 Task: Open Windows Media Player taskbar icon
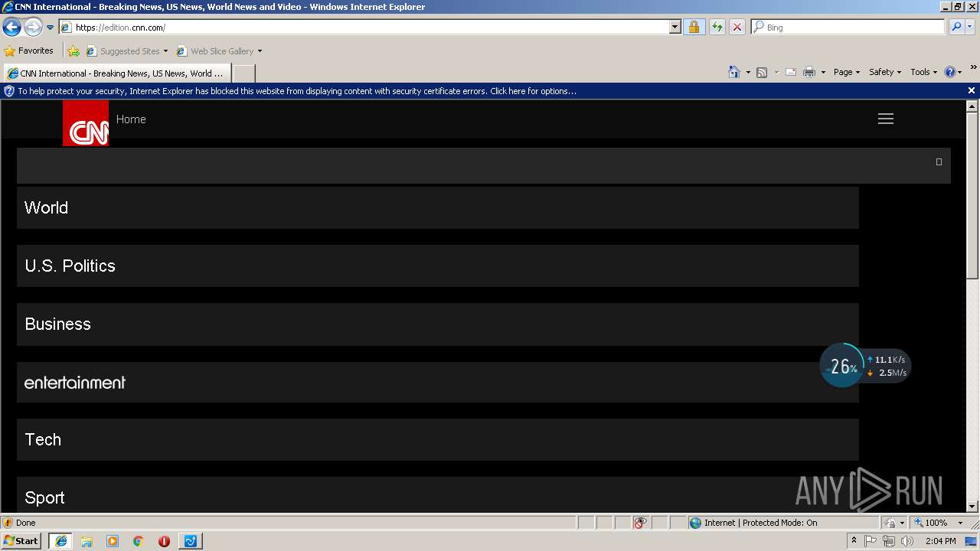point(113,541)
